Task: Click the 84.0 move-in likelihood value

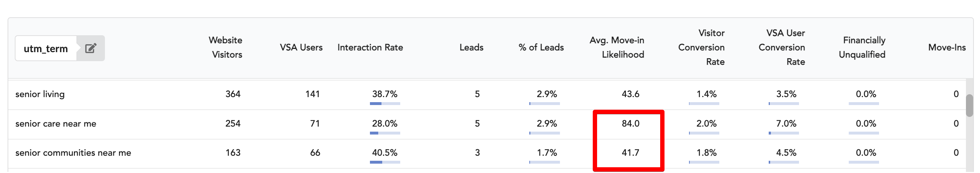Action: pyautogui.click(x=630, y=124)
